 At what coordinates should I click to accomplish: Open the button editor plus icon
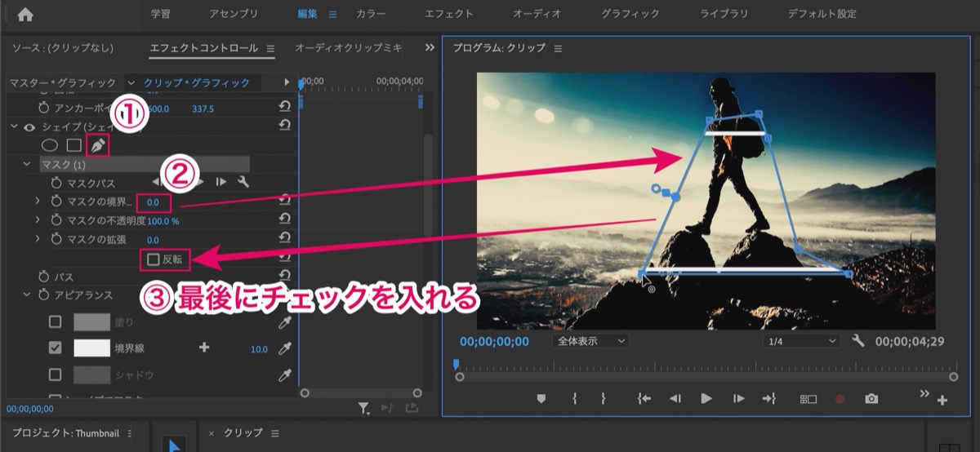[x=942, y=401]
